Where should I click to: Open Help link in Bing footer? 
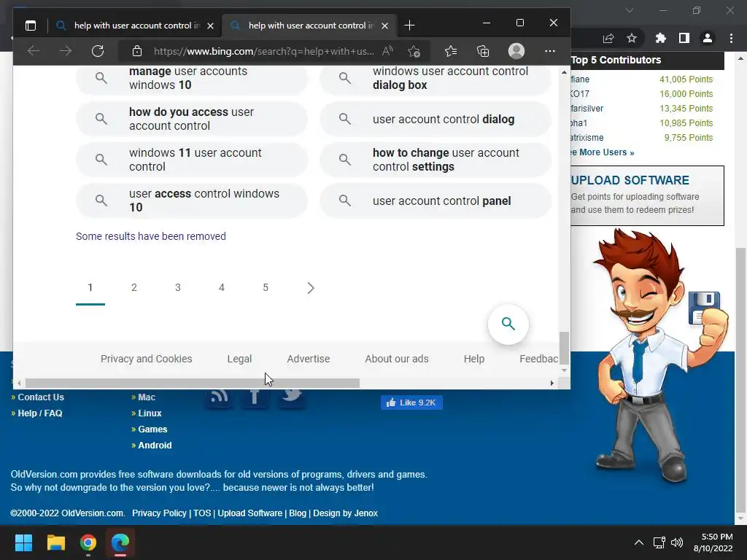tap(474, 359)
